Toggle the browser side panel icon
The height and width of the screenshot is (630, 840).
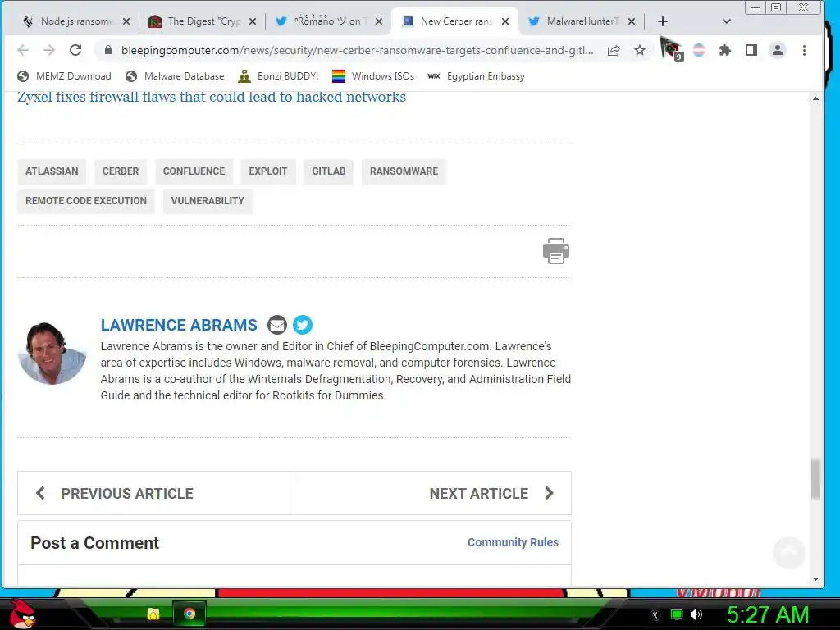pyautogui.click(x=751, y=50)
